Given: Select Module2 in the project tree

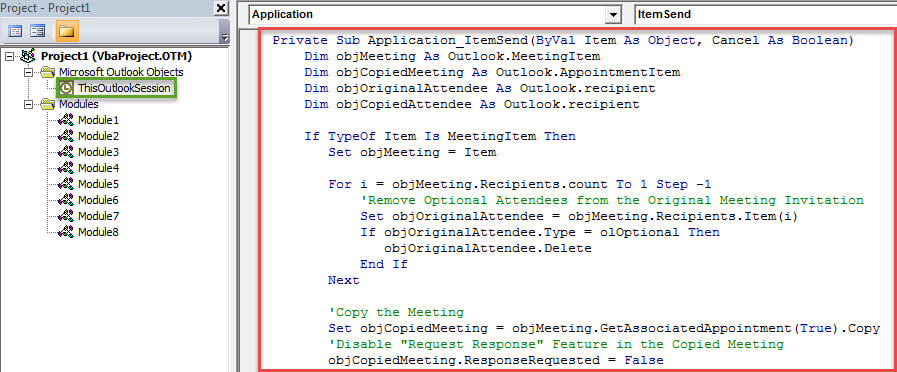Looking at the screenshot, I should click(x=98, y=136).
